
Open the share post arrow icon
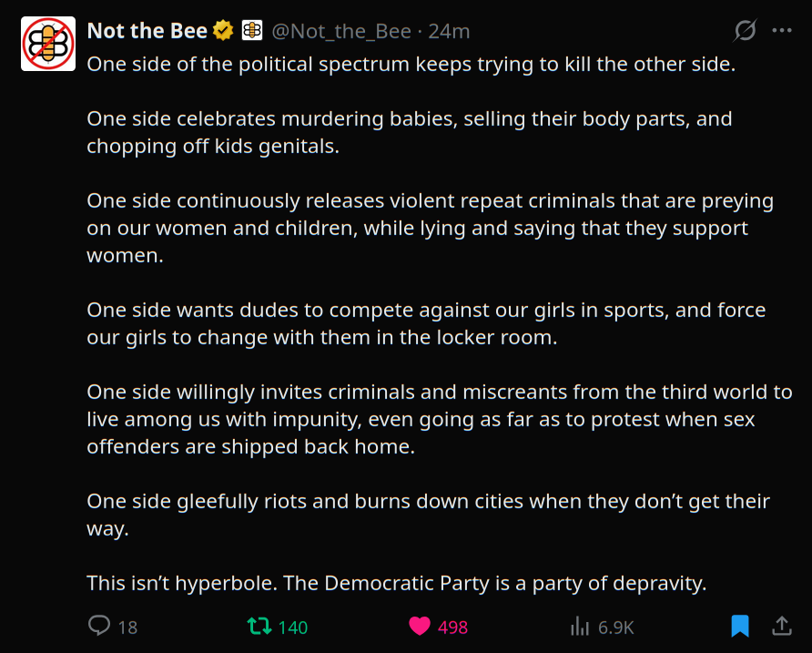coord(781,626)
